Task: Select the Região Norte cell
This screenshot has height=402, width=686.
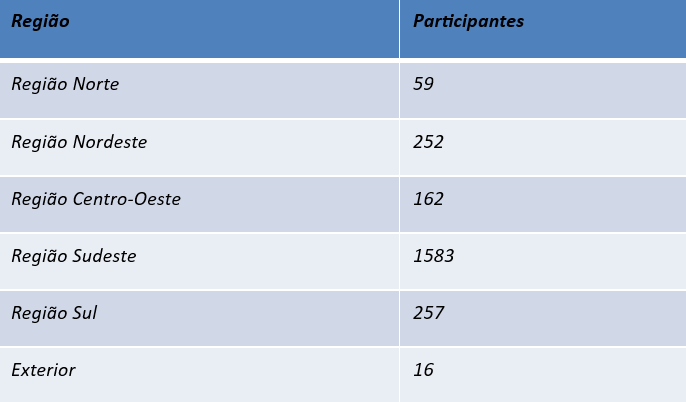Action: point(199,90)
